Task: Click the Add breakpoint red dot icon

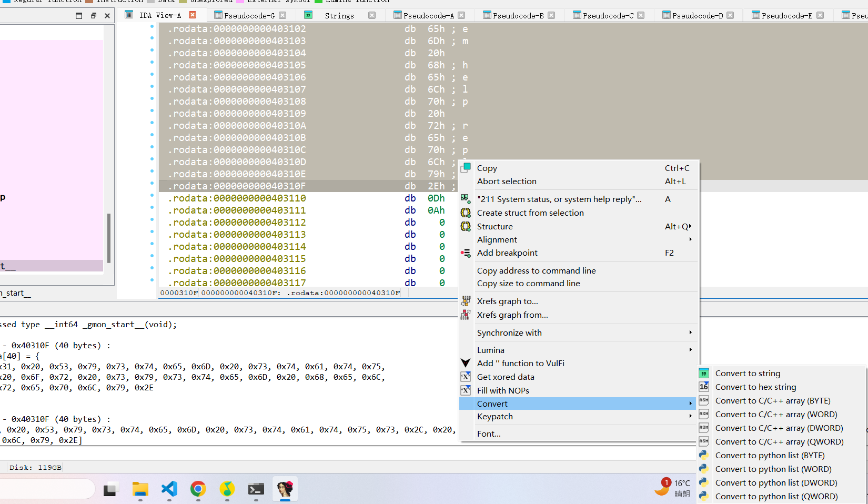Action: pyautogui.click(x=466, y=253)
